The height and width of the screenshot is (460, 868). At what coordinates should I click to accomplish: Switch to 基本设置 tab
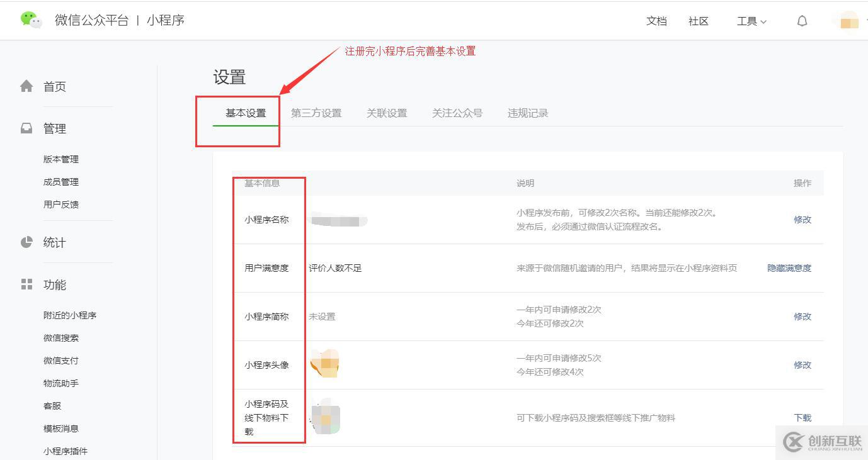[246, 113]
